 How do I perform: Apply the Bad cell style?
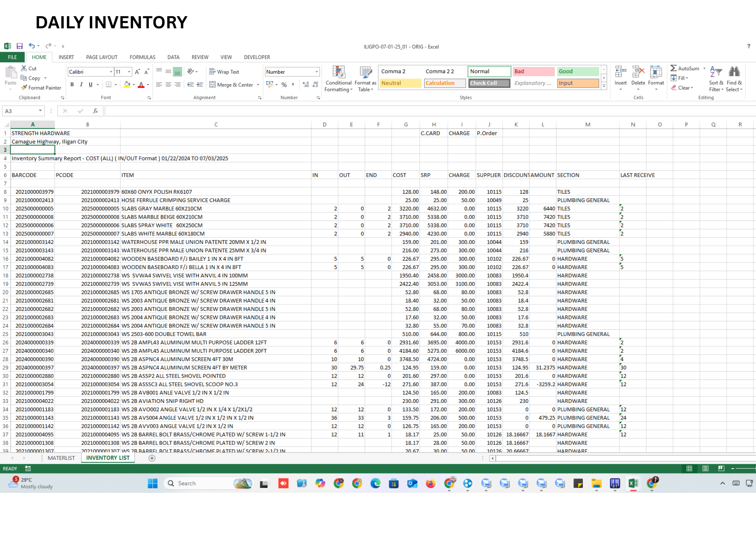pos(533,71)
